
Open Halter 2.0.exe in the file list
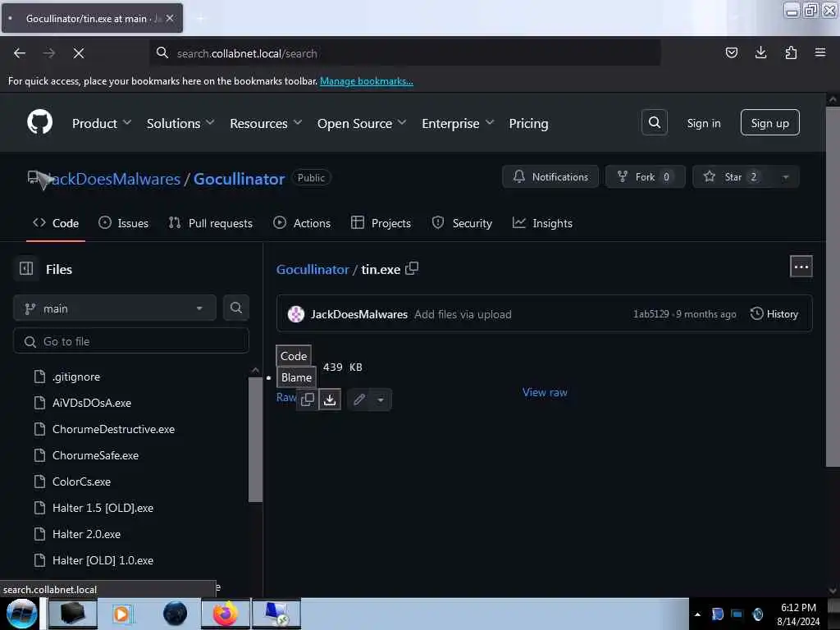coord(86,534)
